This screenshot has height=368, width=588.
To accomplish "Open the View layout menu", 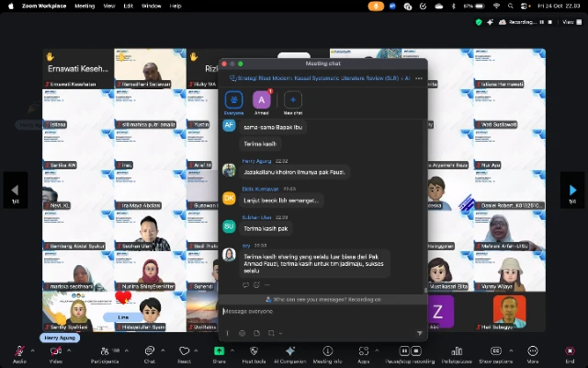I will 572,22.
